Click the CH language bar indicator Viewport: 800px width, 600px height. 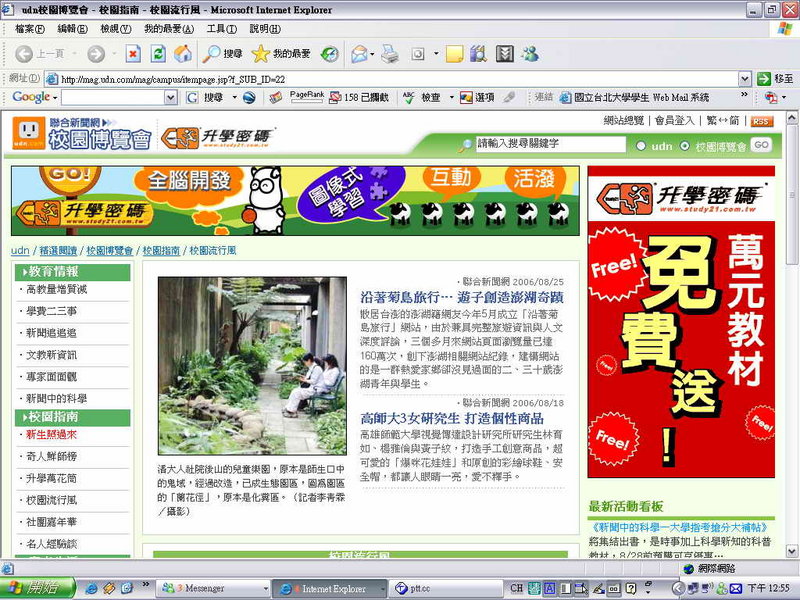[x=516, y=588]
